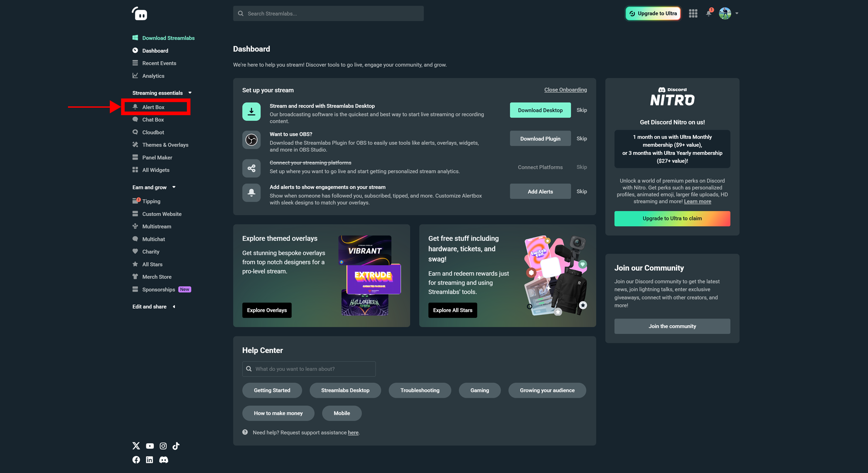868x473 pixels.
Task: Open the Discord icon in footer
Action: pyautogui.click(x=163, y=459)
